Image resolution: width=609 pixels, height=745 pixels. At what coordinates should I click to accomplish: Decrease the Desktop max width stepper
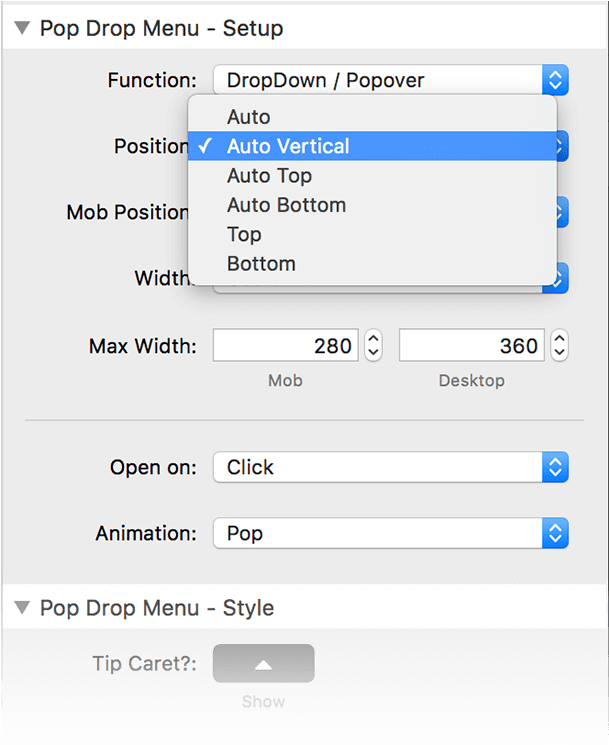(x=560, y=353)
